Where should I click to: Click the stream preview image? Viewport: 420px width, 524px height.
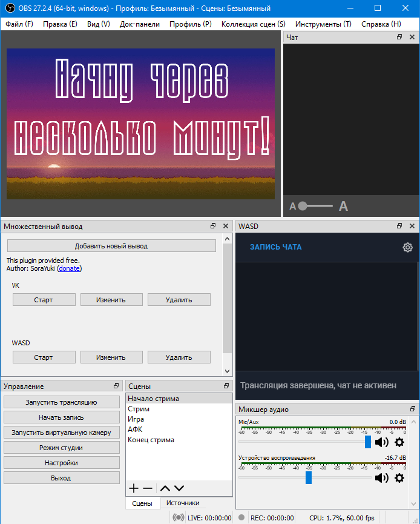140,124
